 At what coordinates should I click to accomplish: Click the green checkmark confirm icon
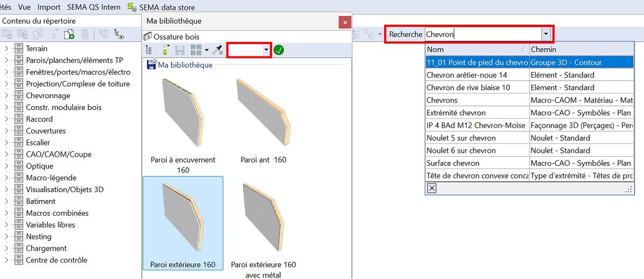coord(279,50)
